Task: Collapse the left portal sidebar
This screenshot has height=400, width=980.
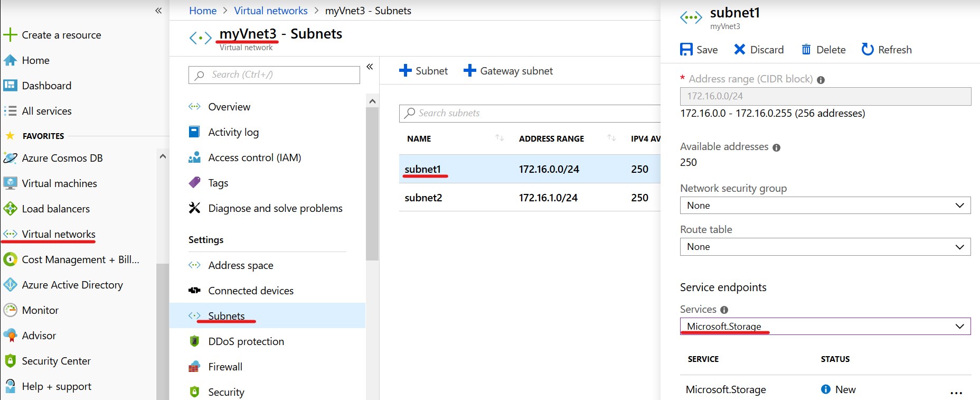Action: [x=158, y=11]
